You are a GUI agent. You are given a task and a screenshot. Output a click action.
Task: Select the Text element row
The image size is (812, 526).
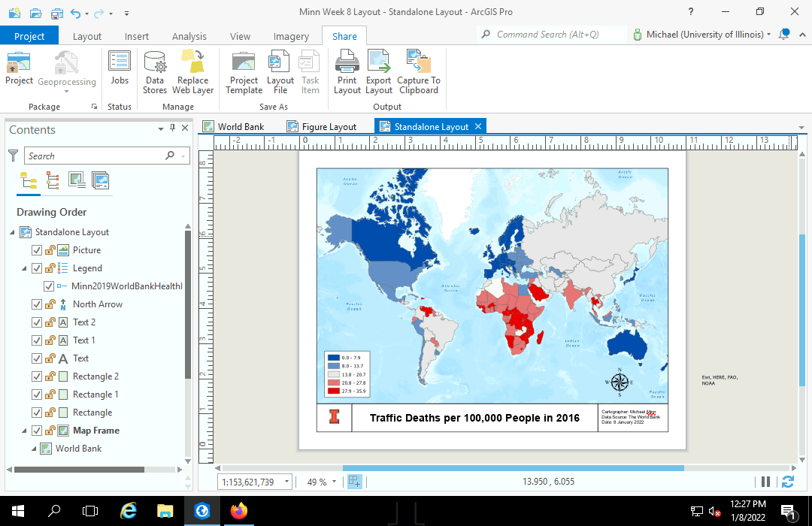click(x=80, y=358)
